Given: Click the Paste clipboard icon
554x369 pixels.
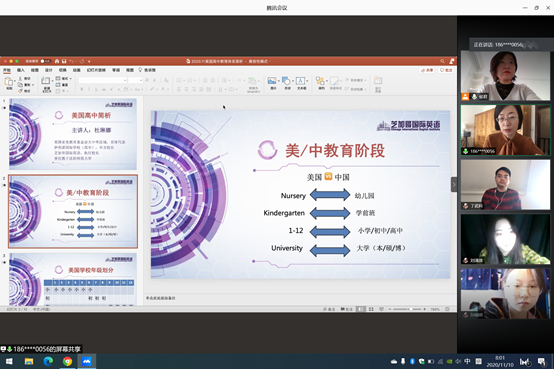Looking at the screenshot, I should [9, 82].
